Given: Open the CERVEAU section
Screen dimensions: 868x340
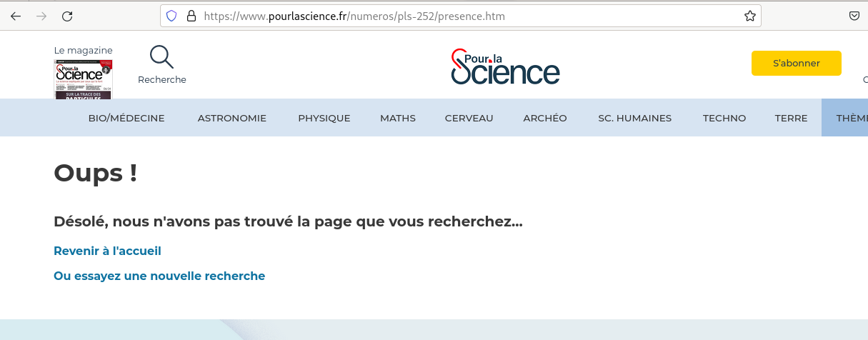Looking at the screenshot, I should (469, 118).
